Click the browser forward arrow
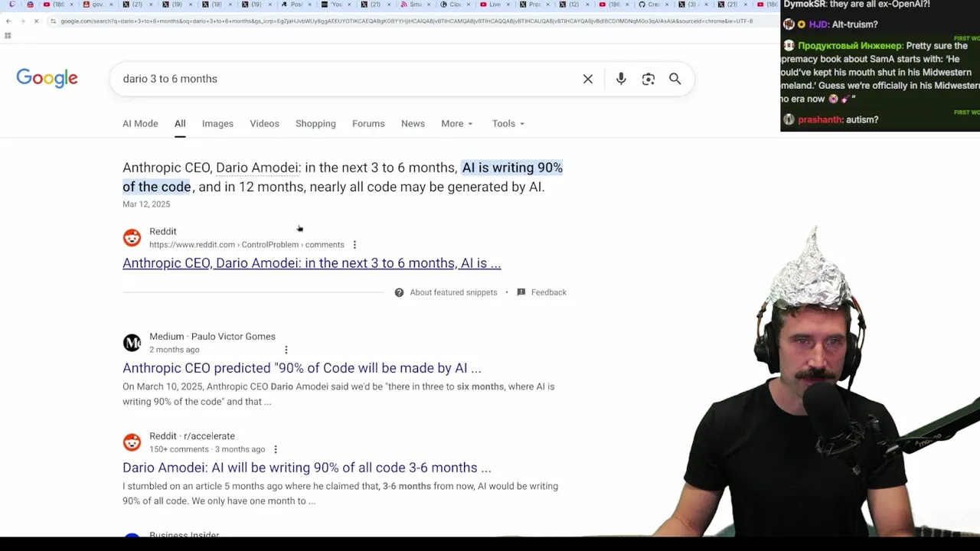Image resolution: width=980 pixels, height=551 pixels. (21, 21)
